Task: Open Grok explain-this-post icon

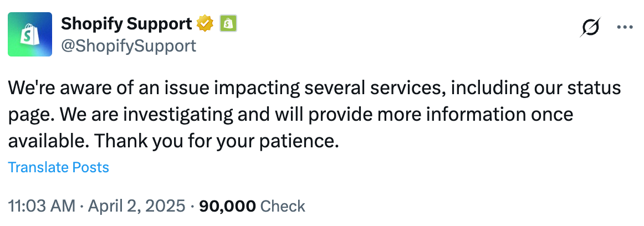Action: click(590, 27)
